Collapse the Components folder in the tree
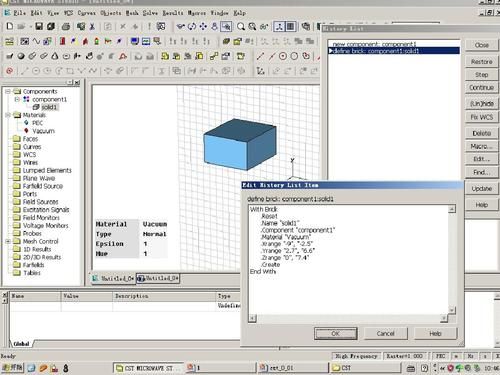The height and width of the screenshot is (375, 500). click(x=8, y=91)
